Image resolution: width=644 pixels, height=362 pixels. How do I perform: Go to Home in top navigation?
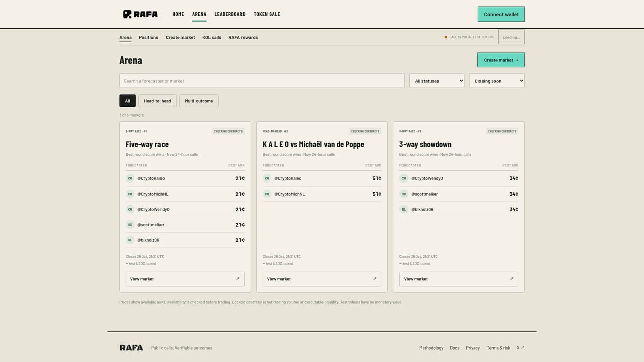pyautogui.click(x=178, y=14)
